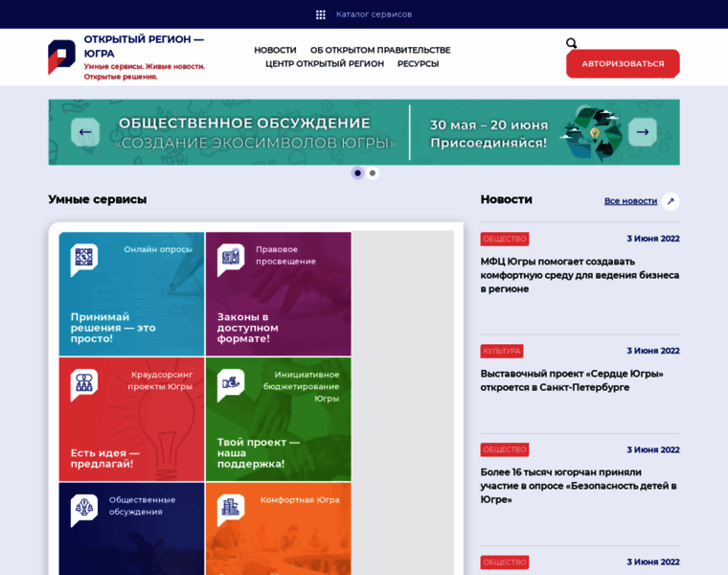Open the search magnifier icon
This screenshot has height=575, width=728.
point(571,43)
